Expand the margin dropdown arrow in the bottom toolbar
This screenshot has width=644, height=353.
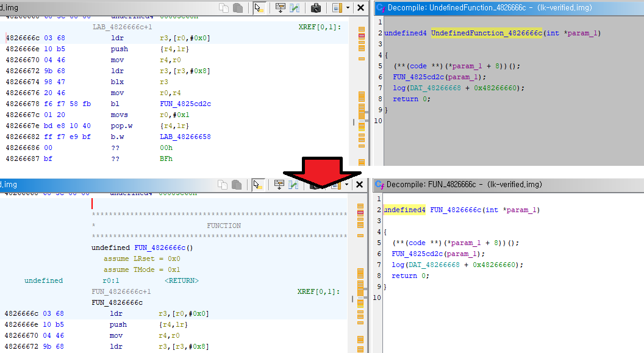[x=348, y=184]
